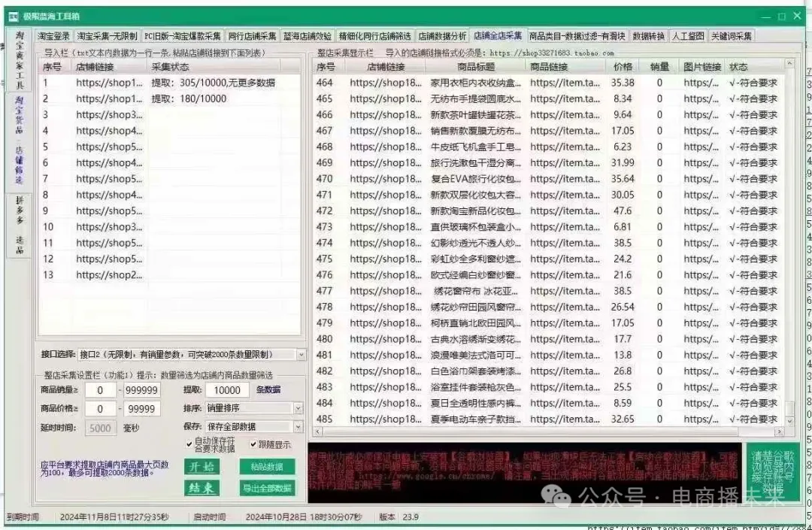Expand the 接口选择 dropdown
This screenshot has height=530, width=812.
301,354
